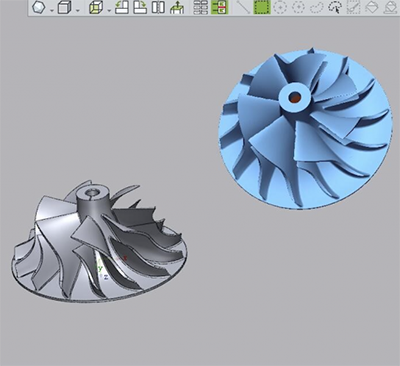This screenshot has width=400, height=366.
Task: Expand the dropdown next to solid cube icon
Action: [78, 11]
